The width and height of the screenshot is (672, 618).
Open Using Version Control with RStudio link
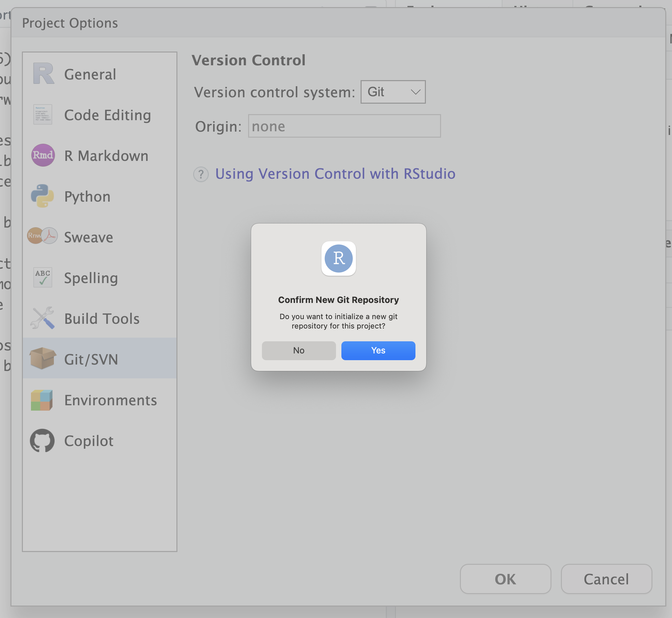pyautogui.click(x=335, y=174)
